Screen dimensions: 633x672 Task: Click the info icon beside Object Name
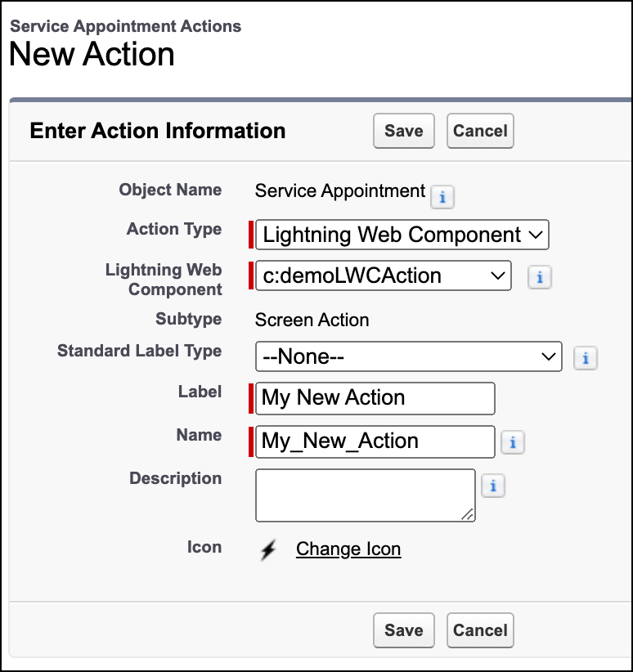(442, 197)
